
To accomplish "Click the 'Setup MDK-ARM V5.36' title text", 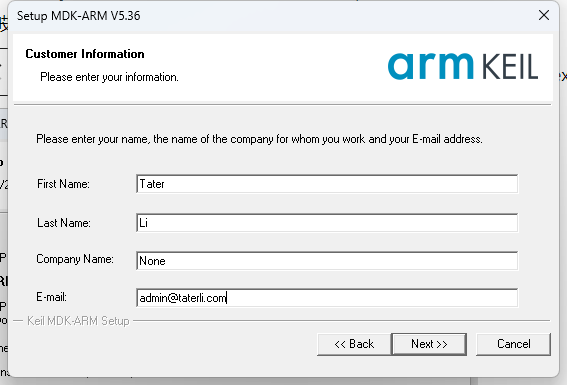I will click(x=78, y=16).
